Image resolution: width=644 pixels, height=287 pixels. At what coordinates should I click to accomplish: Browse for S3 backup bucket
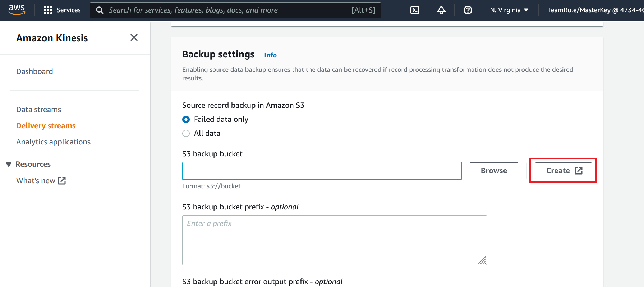click(x=494, y=171)
